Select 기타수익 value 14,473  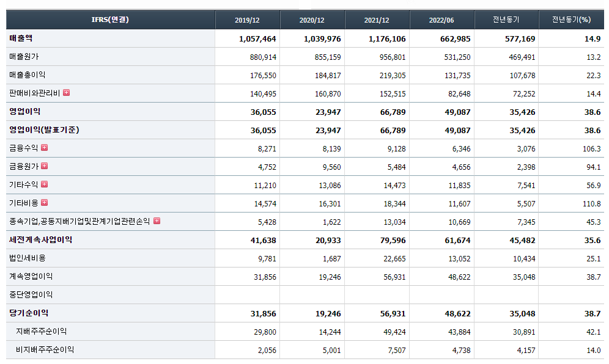[394, 186]
